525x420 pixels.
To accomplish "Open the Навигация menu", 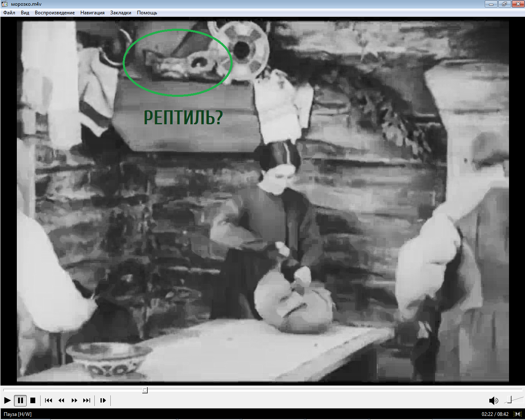I will pyautogui.click(x=92, y=13).
